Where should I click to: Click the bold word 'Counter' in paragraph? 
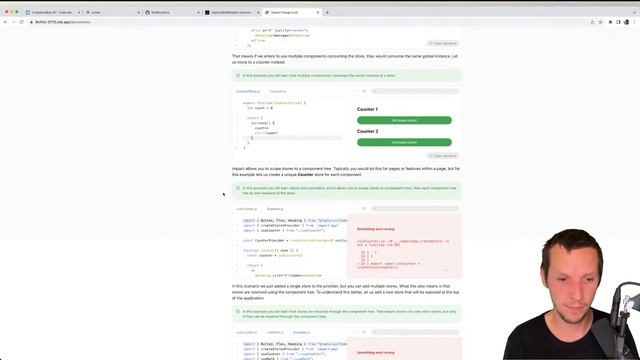(x=305, y=175)
